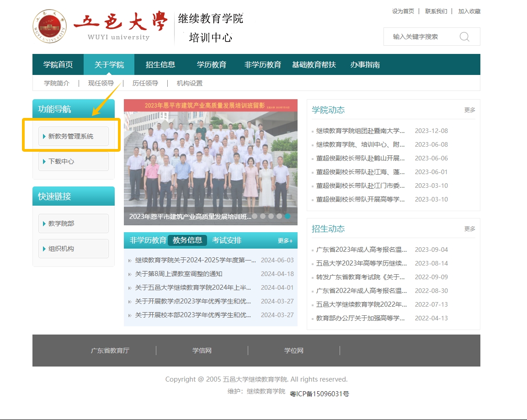Click the search magnifier icon

coord(464,37)
